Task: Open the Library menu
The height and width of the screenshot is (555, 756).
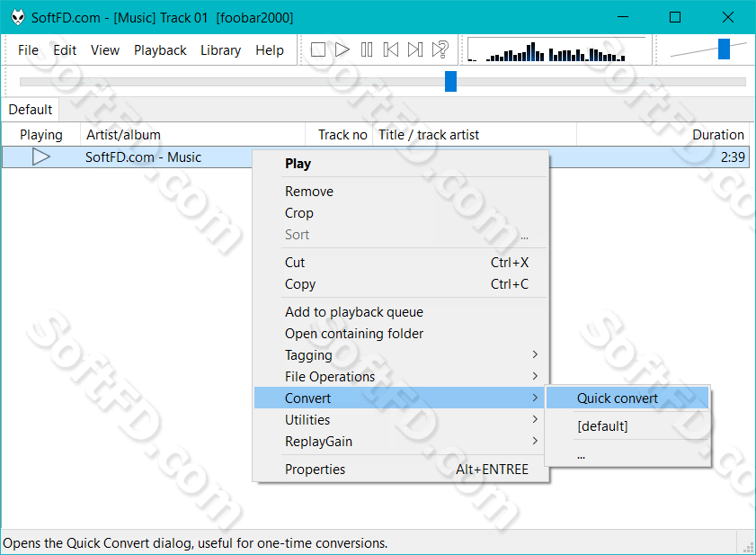Action: pyautogui.click(x=220, y=50)
